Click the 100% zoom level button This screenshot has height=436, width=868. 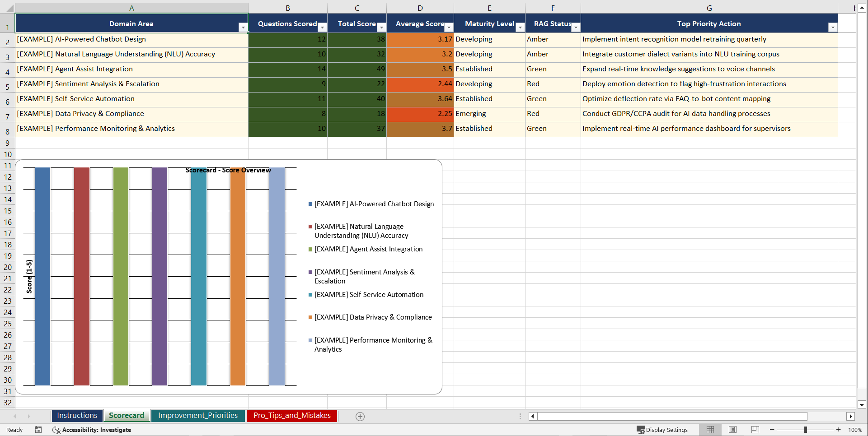pyautogui.click(x=855, y=430)
